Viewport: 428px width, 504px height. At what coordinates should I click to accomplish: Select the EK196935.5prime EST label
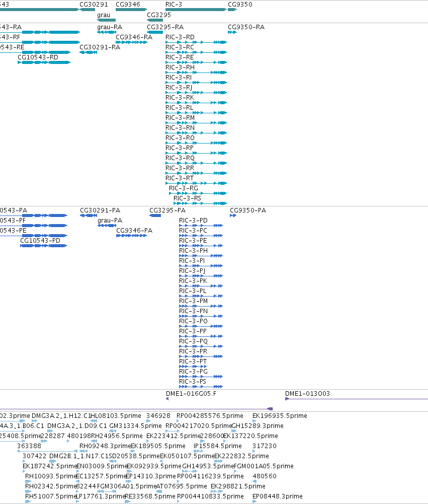[280, 416]
